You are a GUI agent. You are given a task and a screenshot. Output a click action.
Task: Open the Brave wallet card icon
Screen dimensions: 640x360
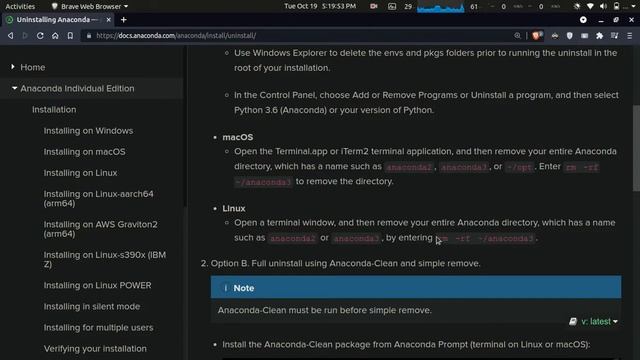pos(584,36)
